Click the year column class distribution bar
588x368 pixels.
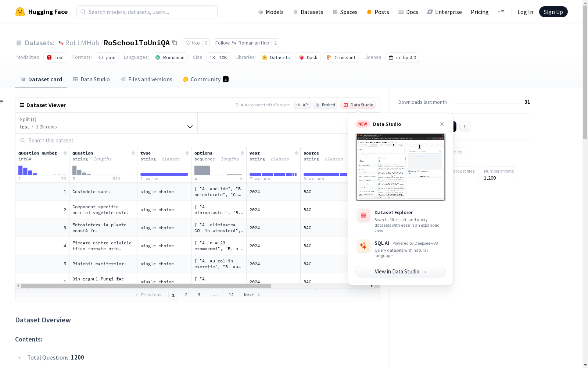click(x=273, y=174)
